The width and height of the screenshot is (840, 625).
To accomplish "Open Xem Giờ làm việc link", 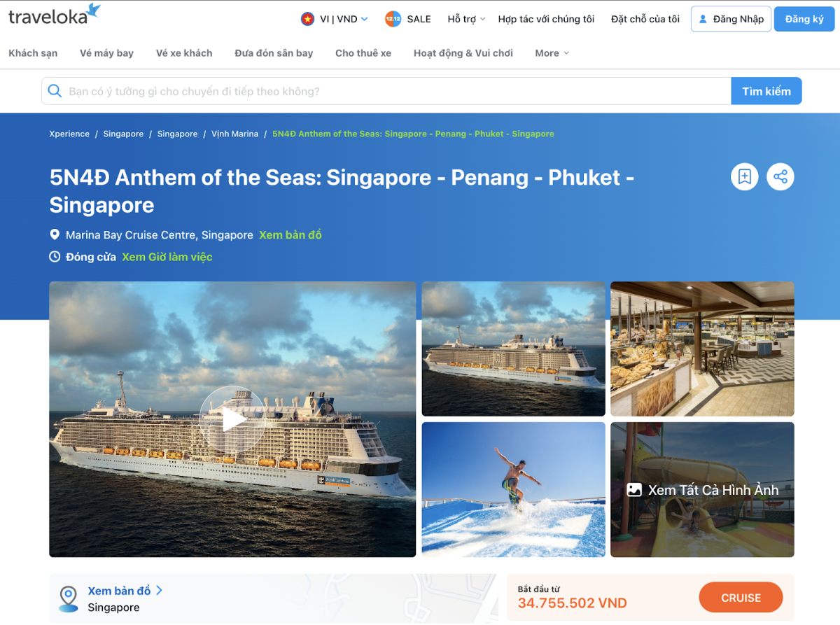I will [x=167, y=257].
